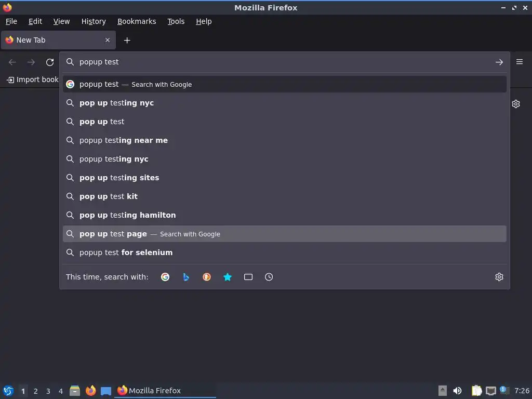Select the Mozilla Firefox taskbar window button
This screenshot has height=399, width=532.
pos(166,391)
